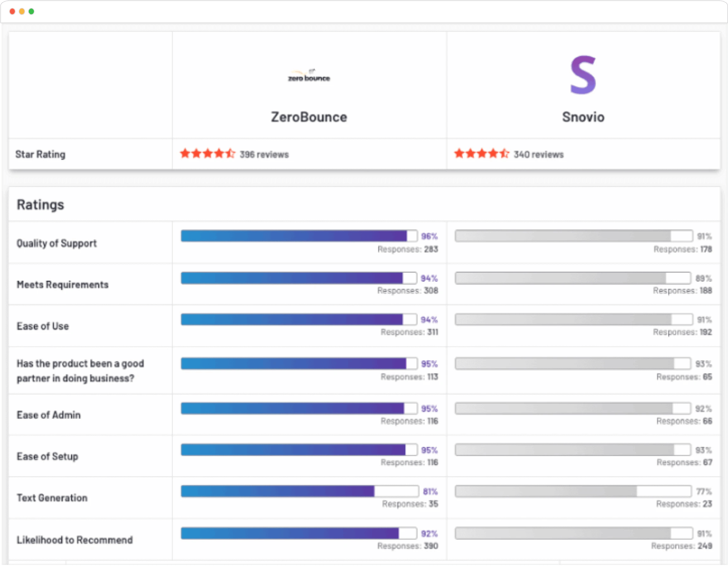
Task: Click the half-filled star in ZeroBounce rating
Action: pyautogui.click(x=231, y=154)
